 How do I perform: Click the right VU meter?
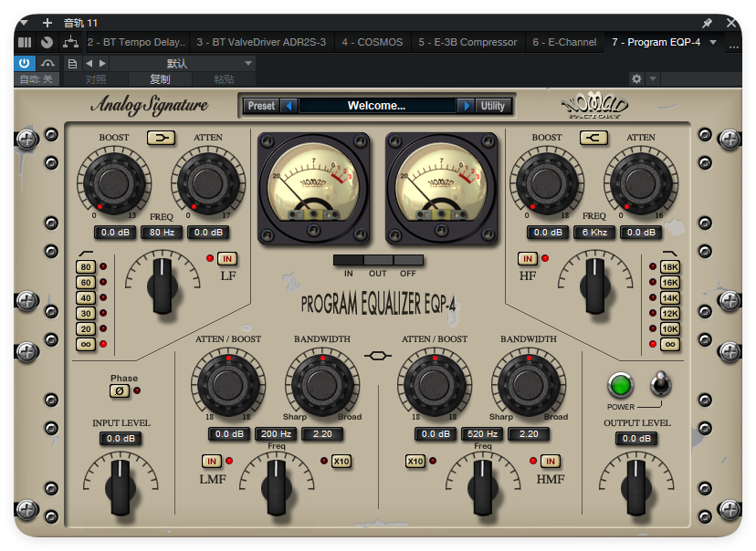[441, 188]
